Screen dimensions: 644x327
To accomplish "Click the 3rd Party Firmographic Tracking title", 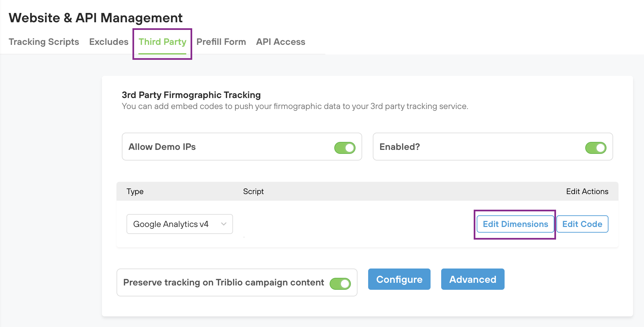I will (191, 95).
